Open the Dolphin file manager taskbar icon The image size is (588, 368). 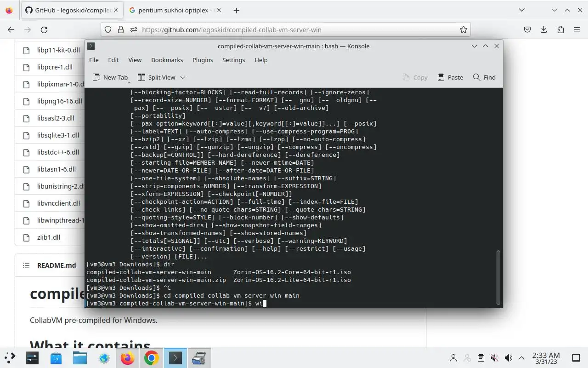pyautogui.click(x=80, y=357)
